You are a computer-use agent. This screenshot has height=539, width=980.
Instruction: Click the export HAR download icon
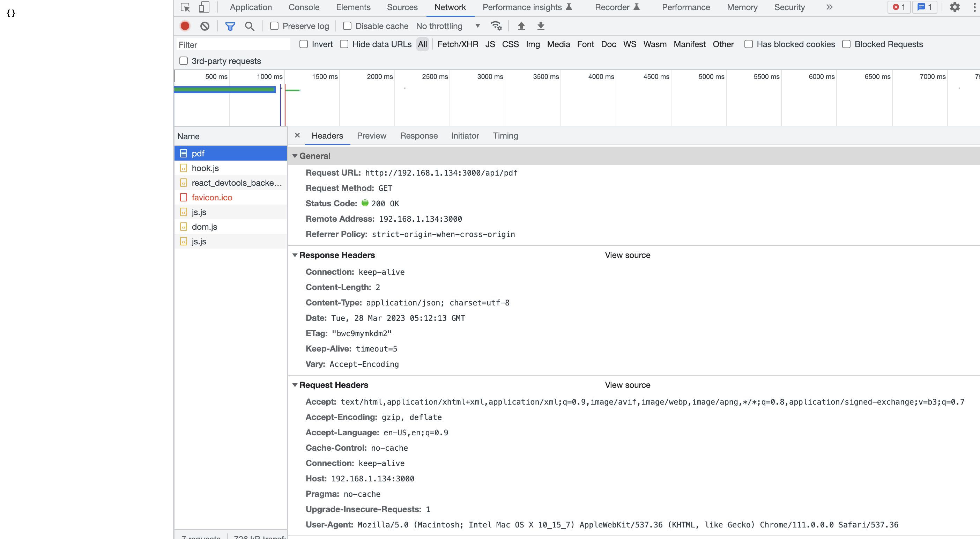[x=541, y=26]
